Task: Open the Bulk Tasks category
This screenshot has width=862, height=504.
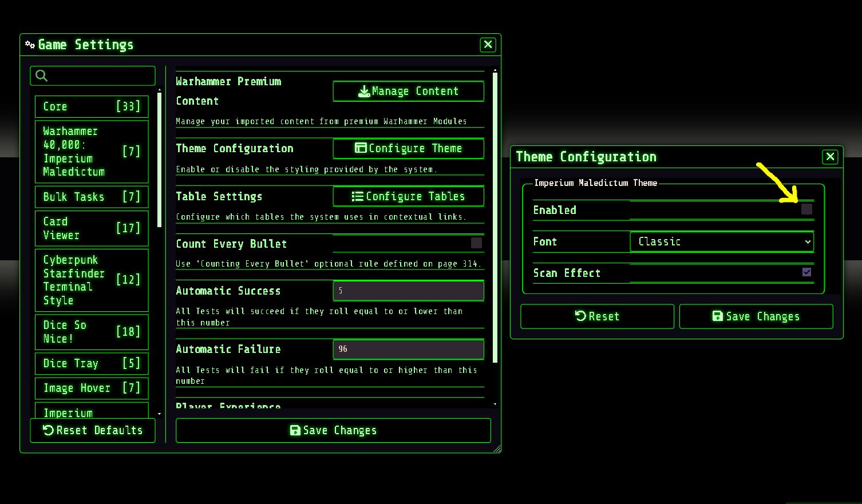Action: [x=92, y=197]
